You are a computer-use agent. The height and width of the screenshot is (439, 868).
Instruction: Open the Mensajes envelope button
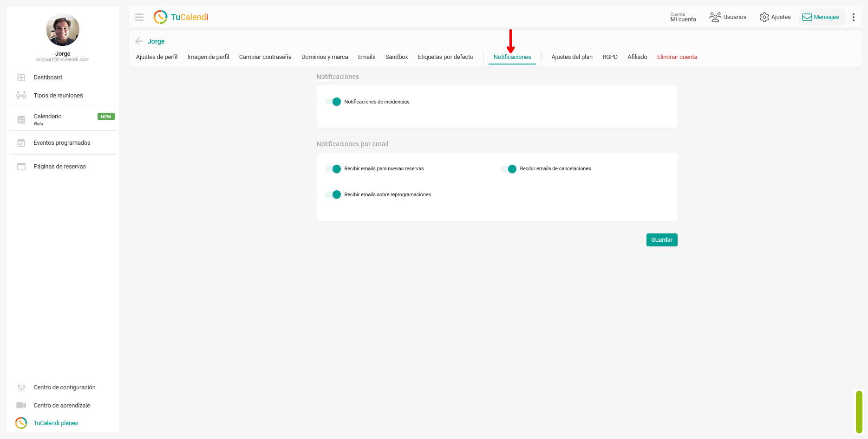[822, 17]
